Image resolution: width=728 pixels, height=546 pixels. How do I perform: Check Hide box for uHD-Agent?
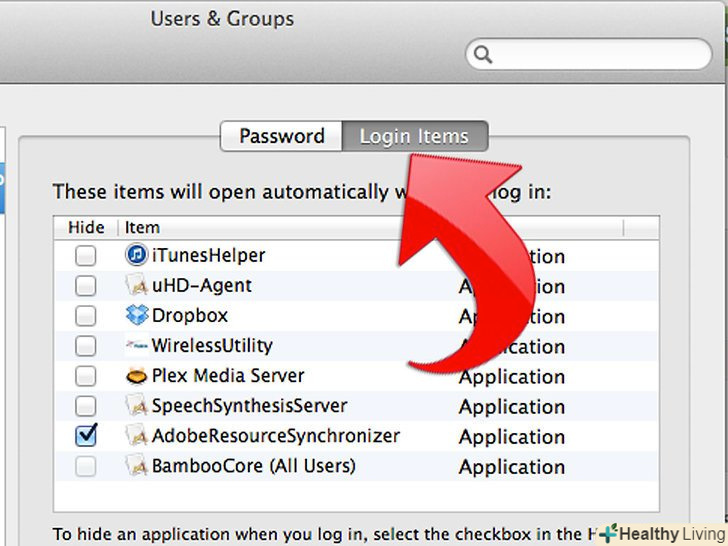click(x=86, y=286)
